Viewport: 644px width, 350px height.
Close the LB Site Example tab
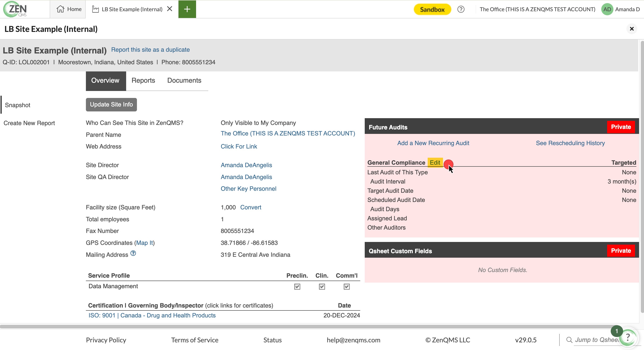coord(170,9)
